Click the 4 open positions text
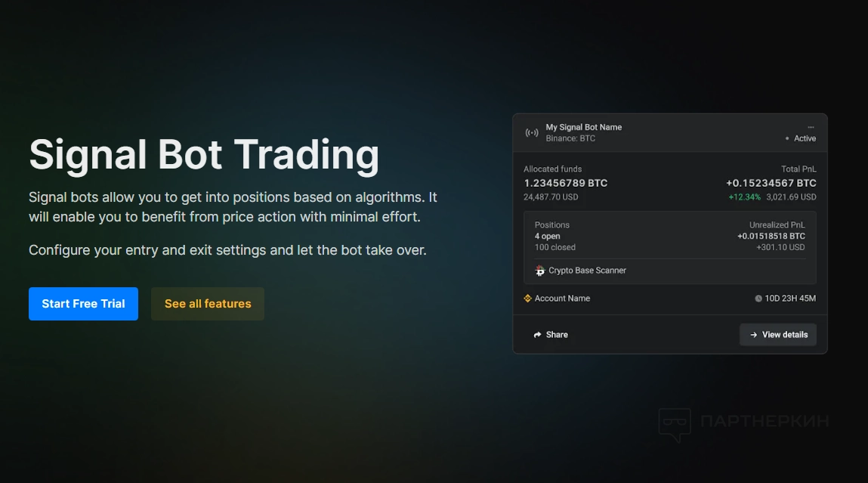The image size is (868, 483). 548,237
